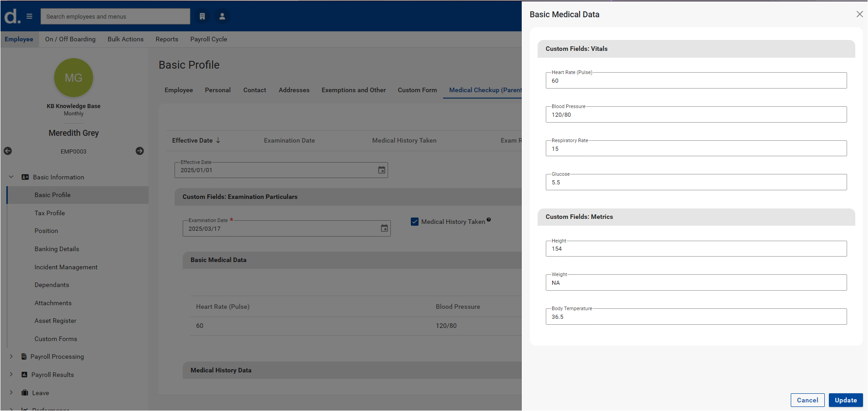Switch to the Addresses tab
Screen dimensions: 868x411
coord(294,90)
